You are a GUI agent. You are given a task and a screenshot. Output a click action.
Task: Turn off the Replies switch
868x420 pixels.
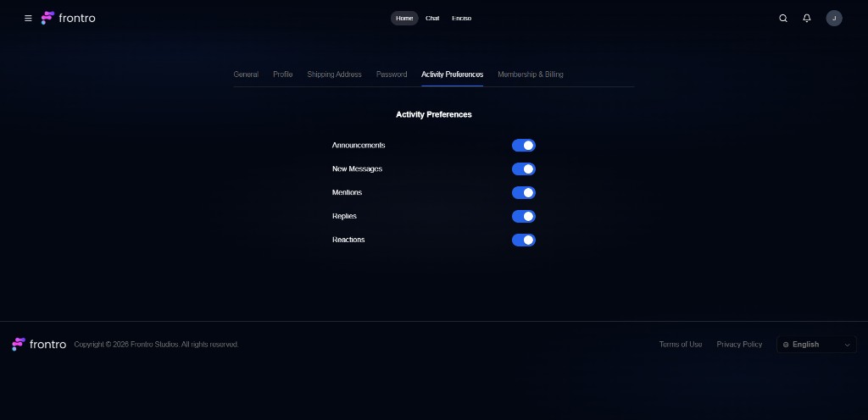[x=523, y=217]
